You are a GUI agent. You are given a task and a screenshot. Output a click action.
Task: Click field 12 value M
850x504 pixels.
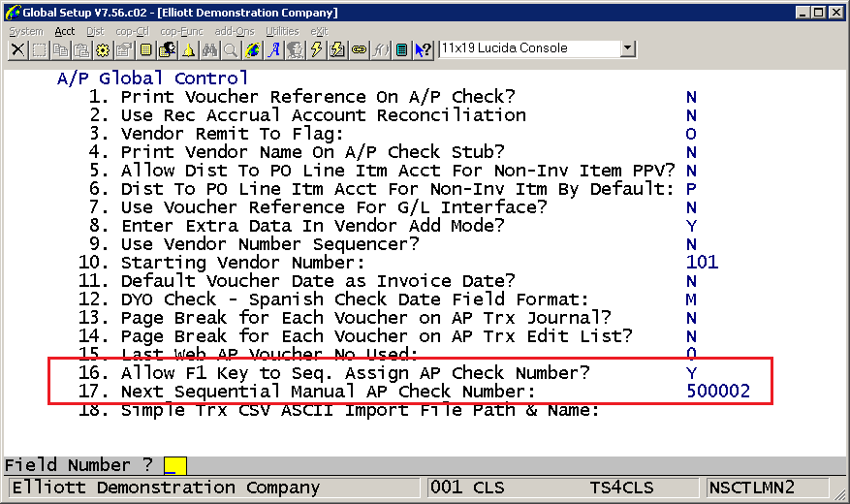691,299
